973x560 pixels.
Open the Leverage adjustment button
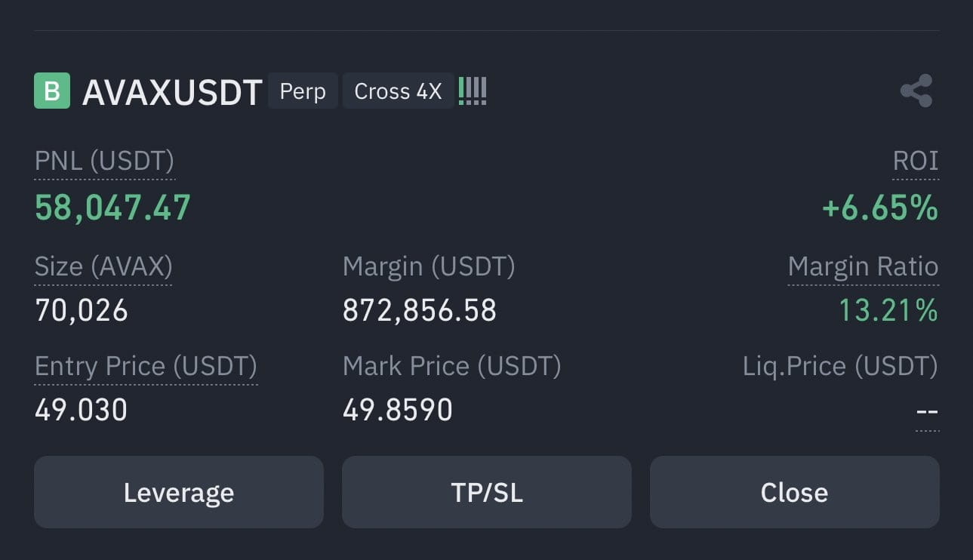[x=179, y=492]
